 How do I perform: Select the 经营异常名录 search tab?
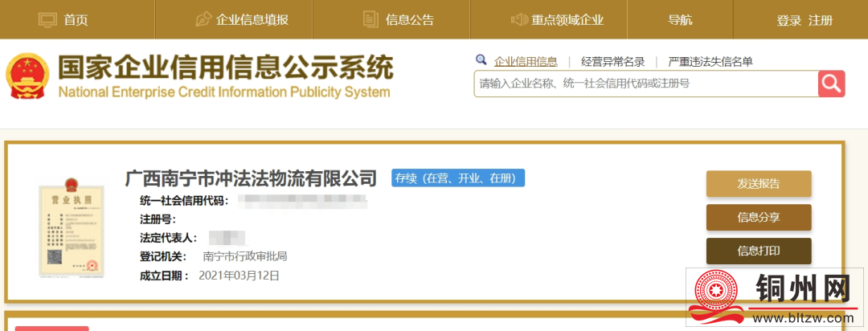click(x=612, y=61)
